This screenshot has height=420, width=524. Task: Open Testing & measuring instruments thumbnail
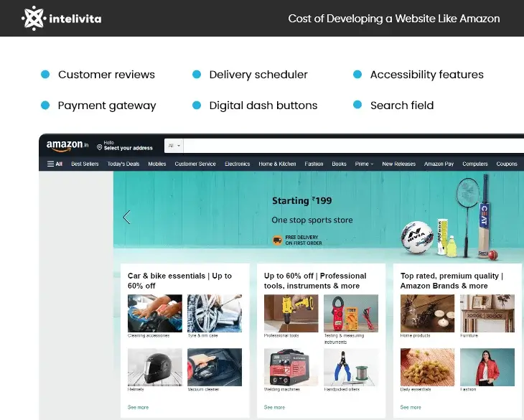tap(351, 313)
